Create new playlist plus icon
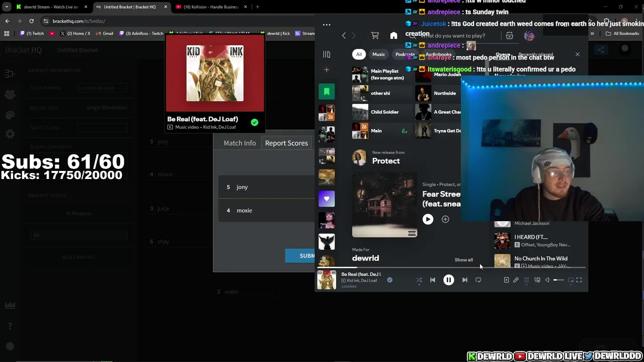644x362 pixels. pyautogui.click(x=327, y=70)
